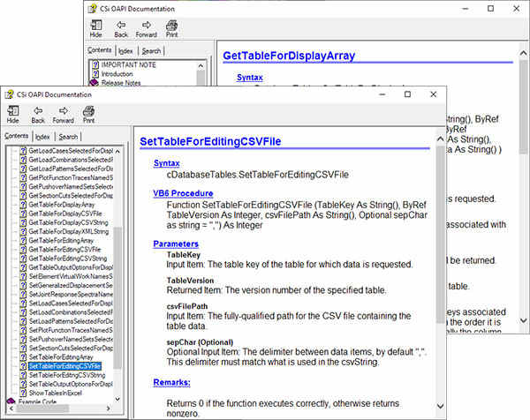530x420 pixels.
Task: Click tree pane scroll down arrow, front window
Action: coord(117,399)
